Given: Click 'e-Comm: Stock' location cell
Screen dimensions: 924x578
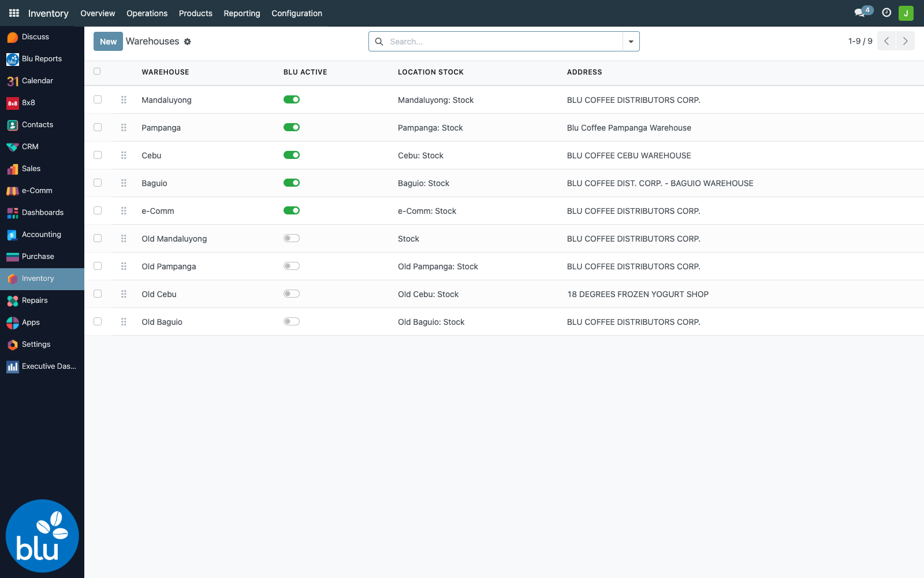Looking at the screenshot, I should [x=427, y=211].
